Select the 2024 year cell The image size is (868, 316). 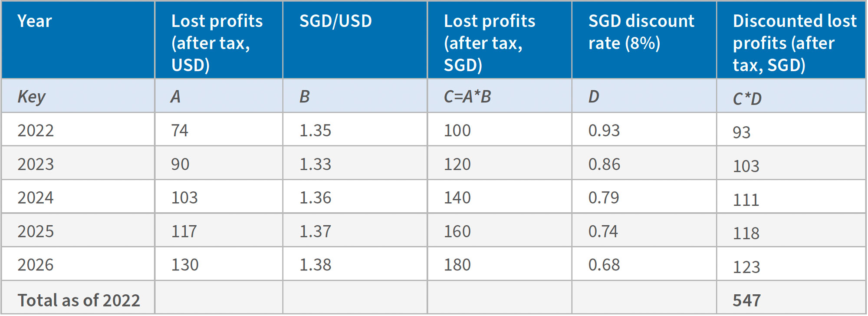point(36,197)
